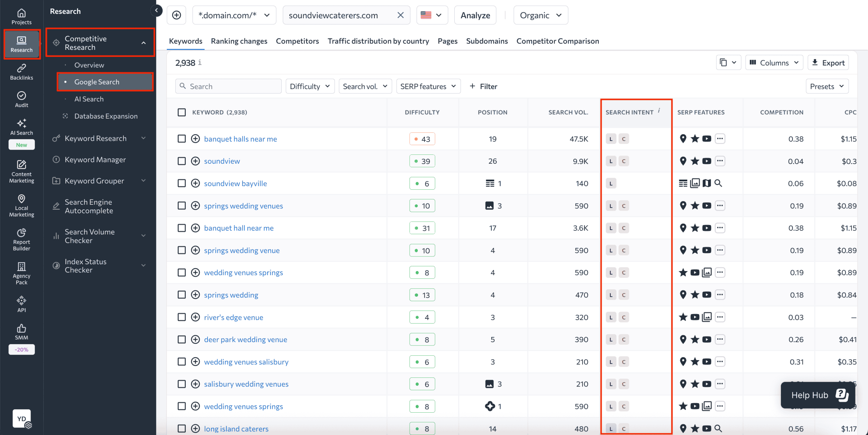Image resolution: width=868 pixels, height=435 pixels.
Task: Open the Backlinks section in sidebar
Action: pos(21,71)
